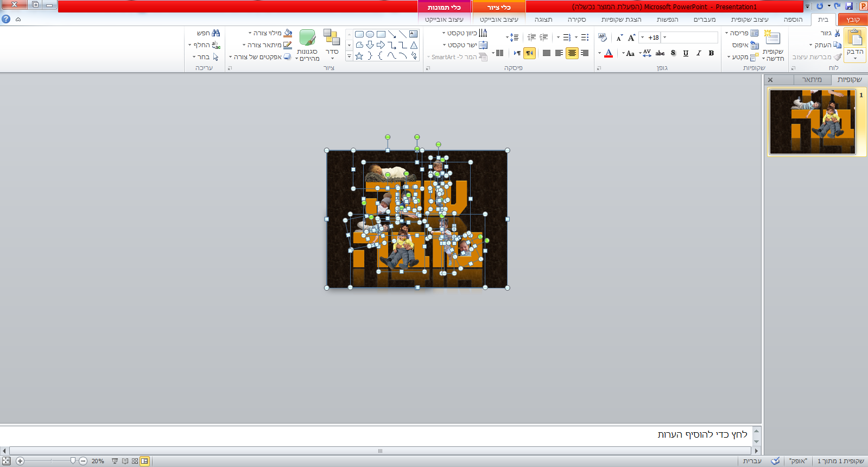Viewport: 868px width, 467px height.
Task: Click the zoom out minus button
Action: pyautogui.click(x=83, y=461)
